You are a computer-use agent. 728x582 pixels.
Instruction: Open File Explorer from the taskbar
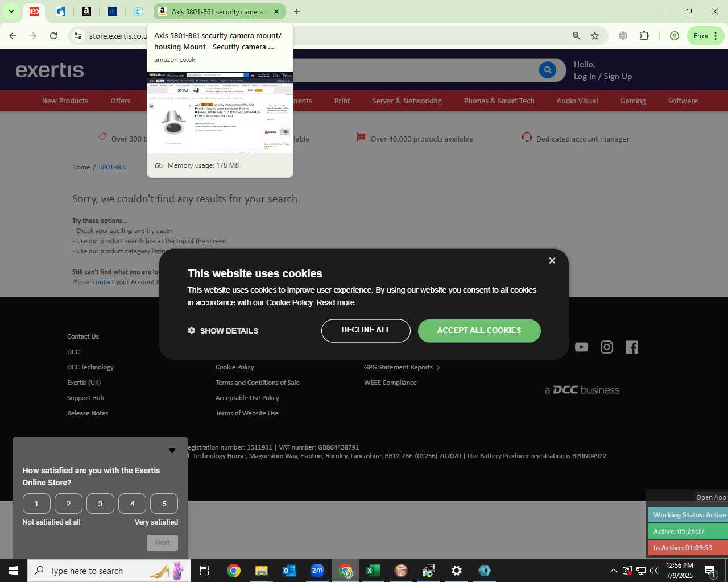pos(262,571)
